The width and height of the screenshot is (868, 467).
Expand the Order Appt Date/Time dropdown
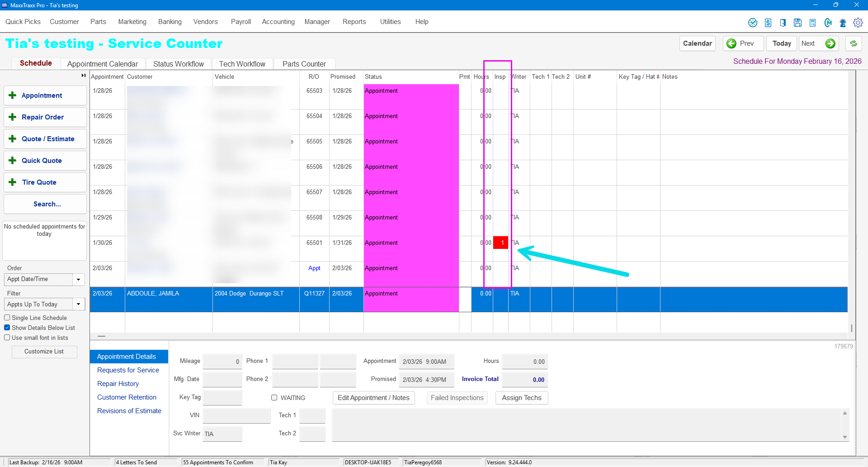click(78, 280)
